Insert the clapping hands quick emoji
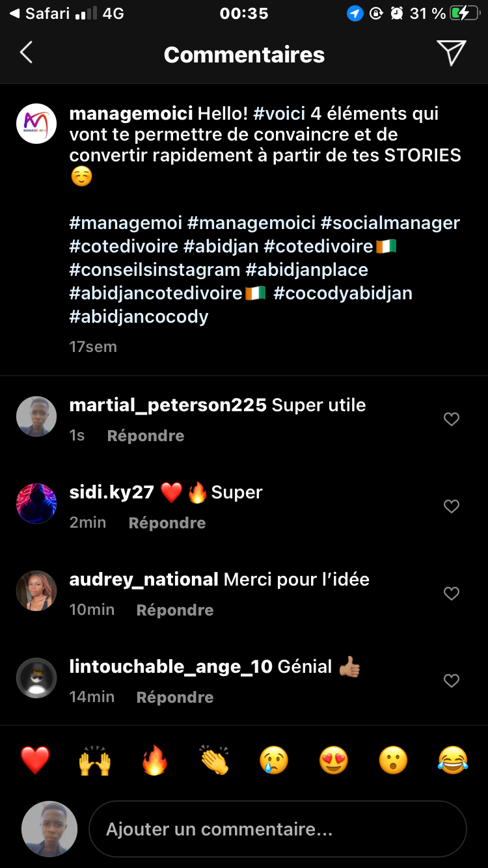 tap(214, 760)
